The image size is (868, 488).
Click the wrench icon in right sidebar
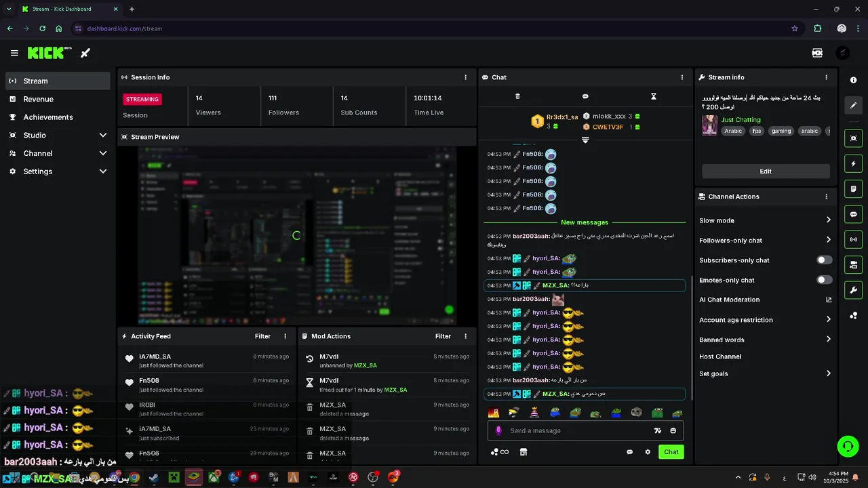click(x=853, y=290)
